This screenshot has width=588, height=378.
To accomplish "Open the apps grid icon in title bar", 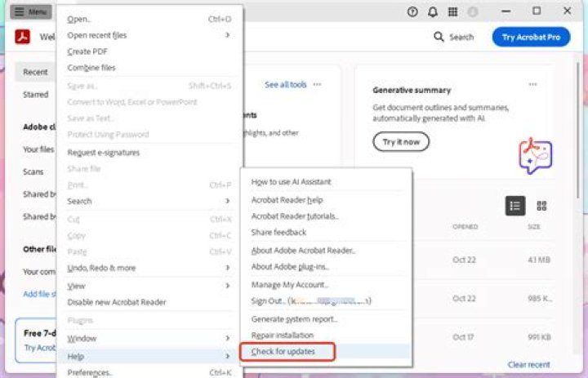I will click(x=453, y=11).
